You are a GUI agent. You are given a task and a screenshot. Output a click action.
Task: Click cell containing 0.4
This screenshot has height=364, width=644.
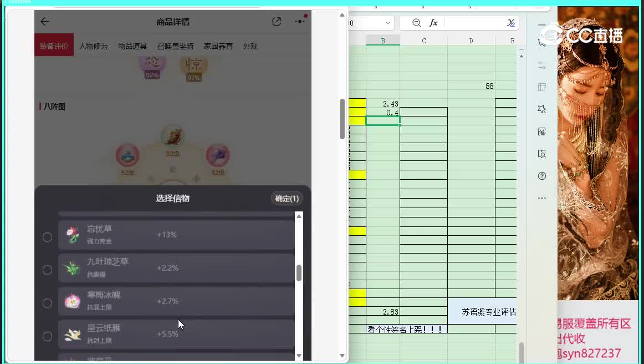coord(383,112)
